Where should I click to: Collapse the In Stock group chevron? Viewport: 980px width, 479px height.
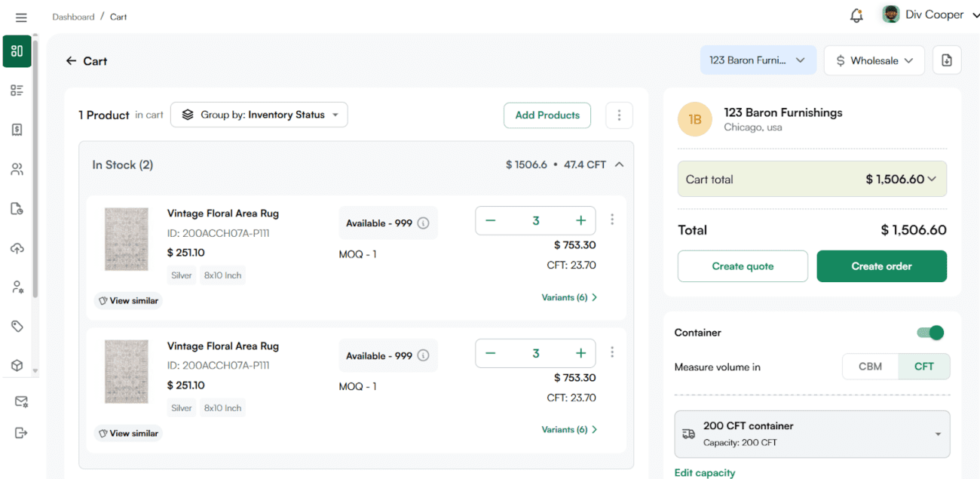(x=619, y=164)
